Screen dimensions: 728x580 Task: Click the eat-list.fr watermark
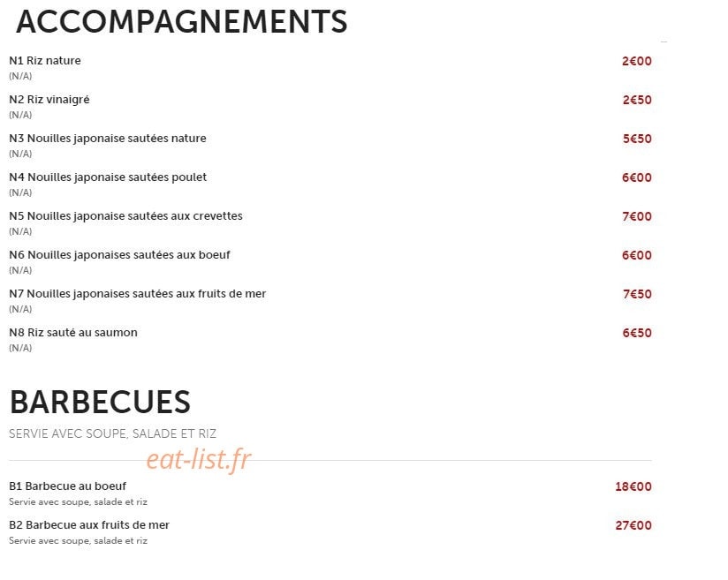(199, 459)
